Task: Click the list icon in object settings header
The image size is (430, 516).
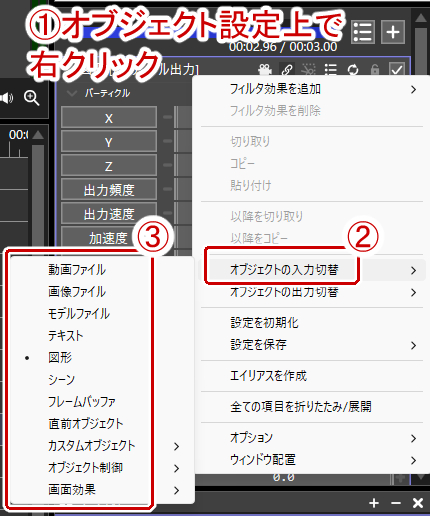Action: [x=330, y=70]
